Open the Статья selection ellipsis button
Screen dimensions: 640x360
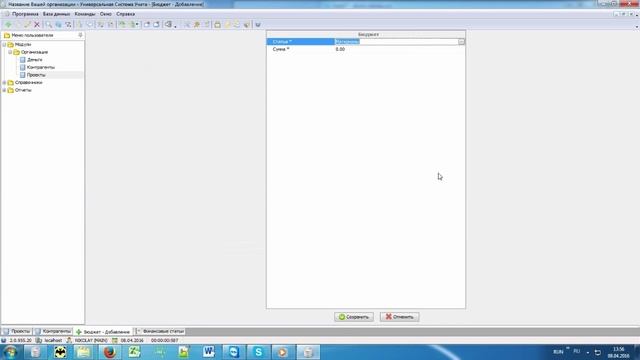pyautogui.click(x=461, y=42)
